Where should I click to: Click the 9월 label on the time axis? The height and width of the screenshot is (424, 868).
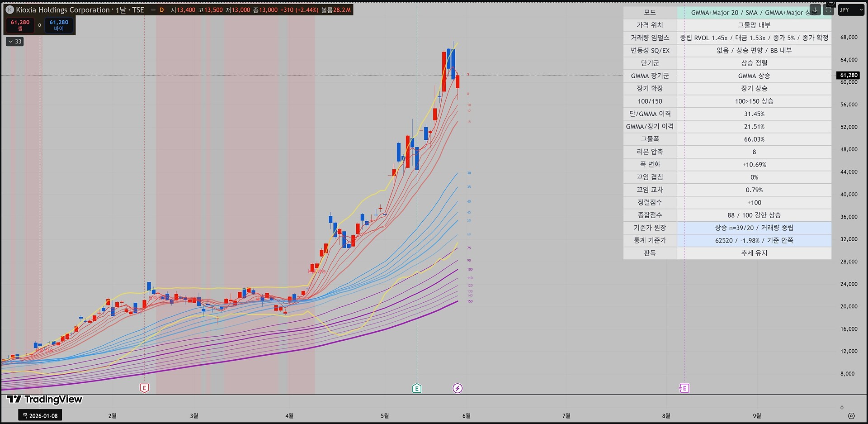point(757,415)
